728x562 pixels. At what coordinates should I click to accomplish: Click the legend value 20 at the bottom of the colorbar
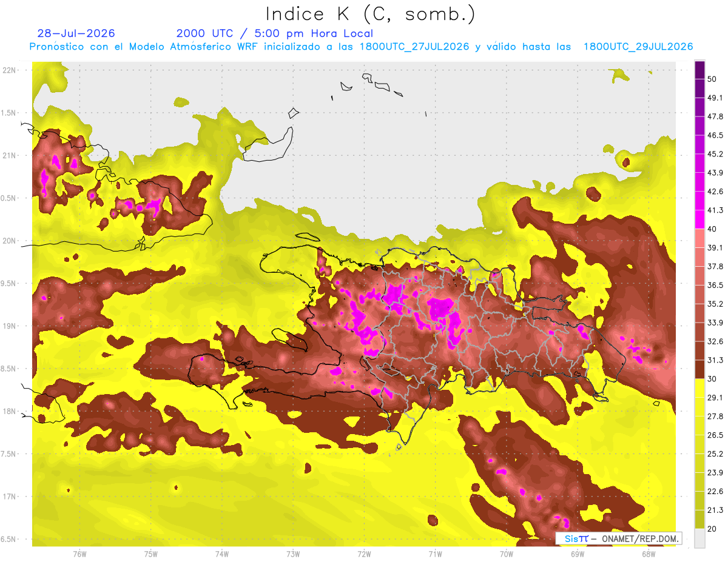712,529
